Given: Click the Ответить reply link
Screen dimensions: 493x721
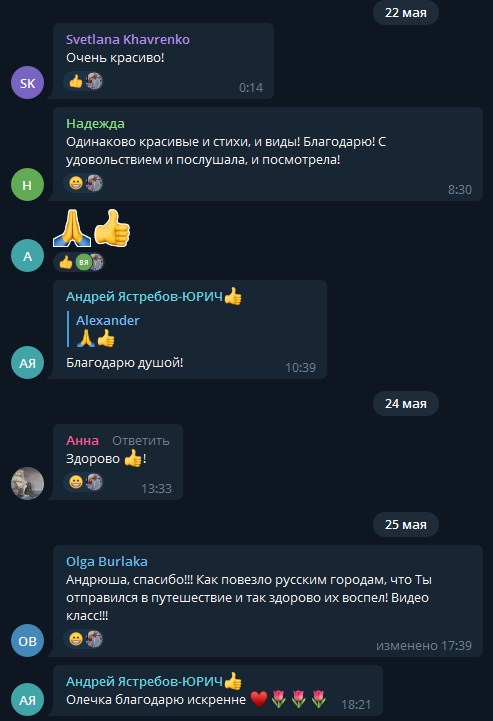Looking at the screenshot, I should pos(141,441).
